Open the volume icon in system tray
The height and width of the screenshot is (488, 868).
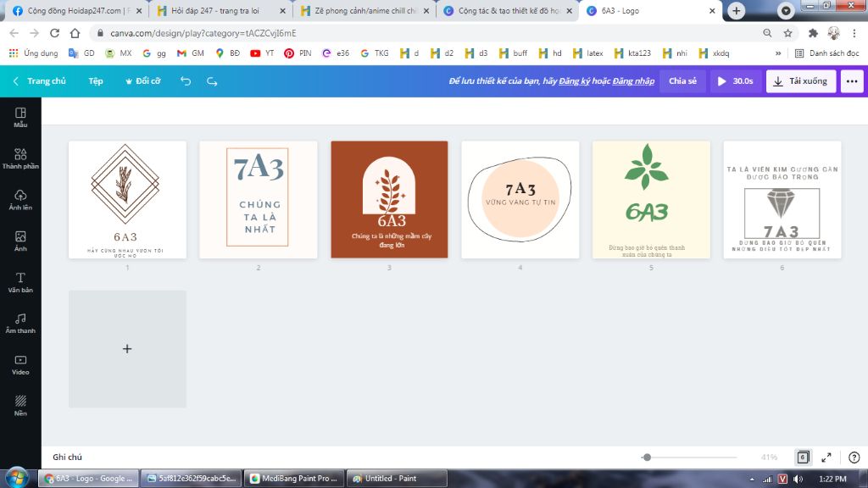(x=798, y=479)
